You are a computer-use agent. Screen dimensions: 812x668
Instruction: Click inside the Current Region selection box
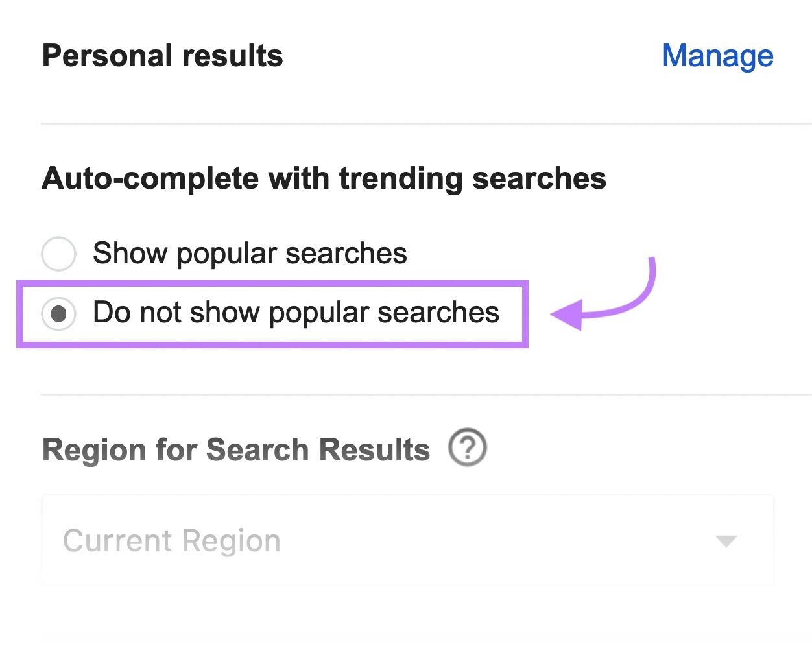pyautogui.click(x=408, y=540)
